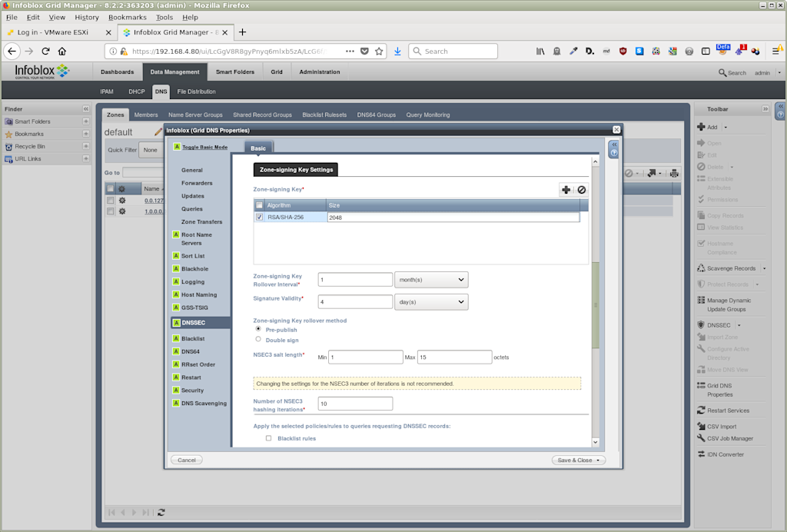The height and width of the screenshot is (532, 787).
Task: Toggle the zones table header checkbox
Action: 111,188
